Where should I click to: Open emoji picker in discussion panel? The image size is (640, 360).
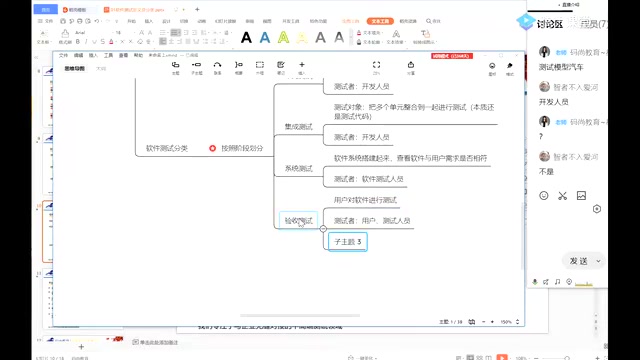click(544, 196)
